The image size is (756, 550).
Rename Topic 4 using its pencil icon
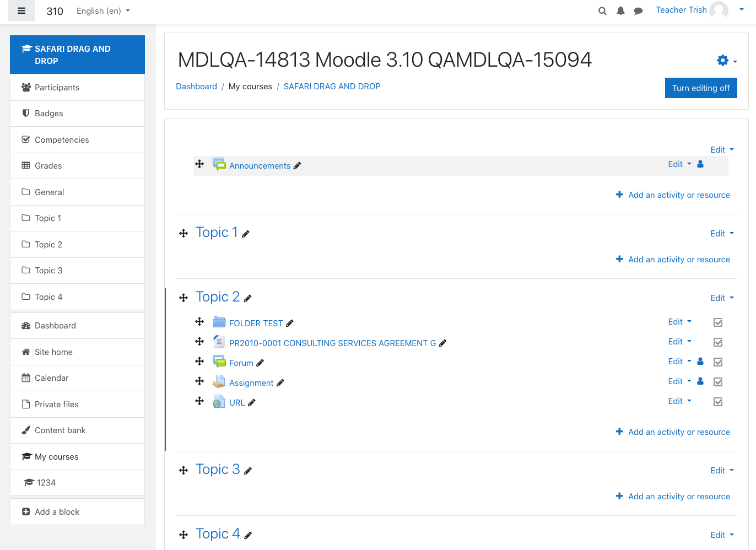pyautogui.click(x=248, y=536)
